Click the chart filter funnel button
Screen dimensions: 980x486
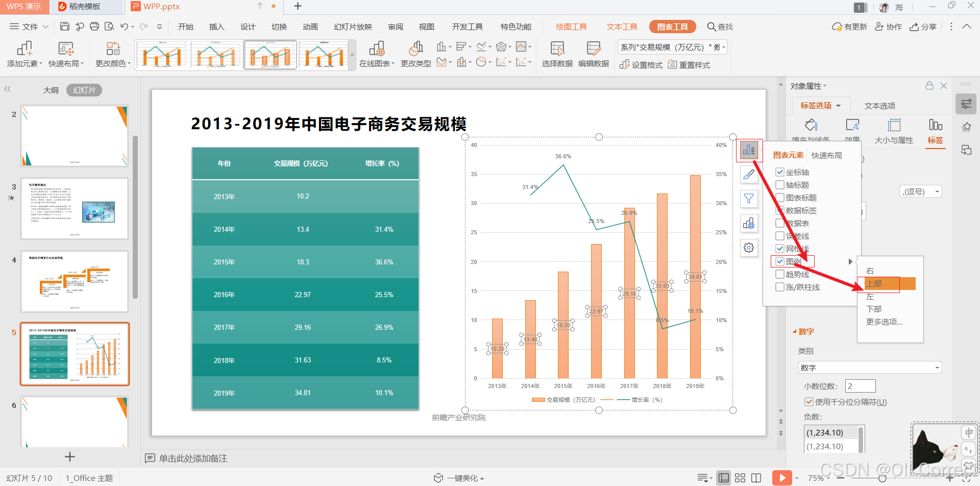[749, 199]
